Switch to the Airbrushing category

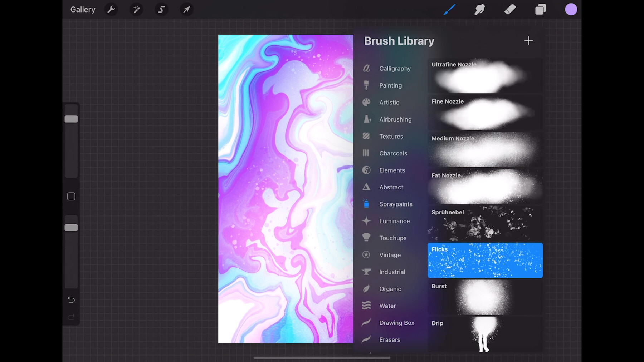pyautogui.click(x=395, y=119)
